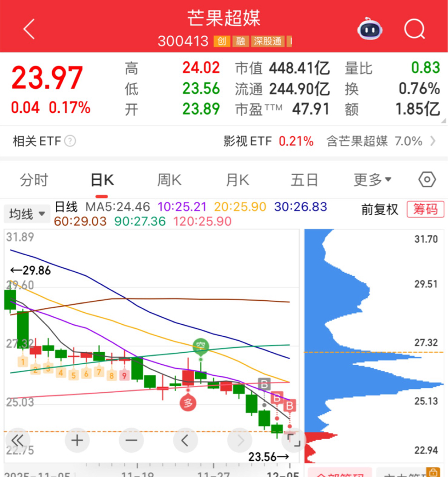Tap the question mark beside 相关ETF
The image size is (448, 477).
(70, 141)
